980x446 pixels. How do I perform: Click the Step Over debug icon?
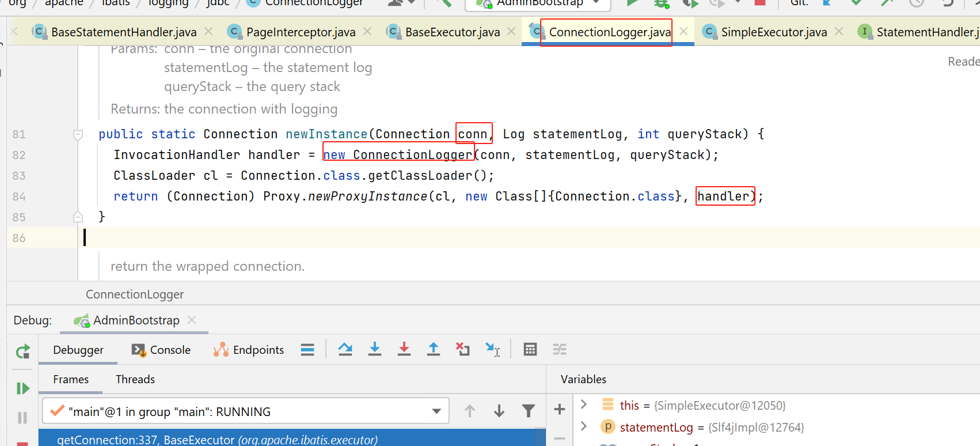345,349
